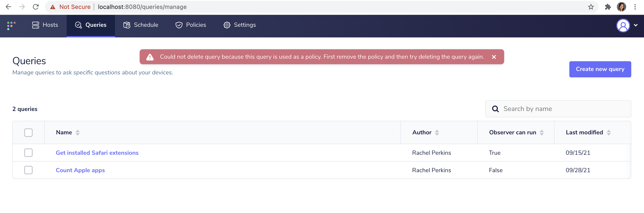This screenshot has width=644, height=213.
Task: Click the 09/15/21 last modified cell
Action: 578,153
